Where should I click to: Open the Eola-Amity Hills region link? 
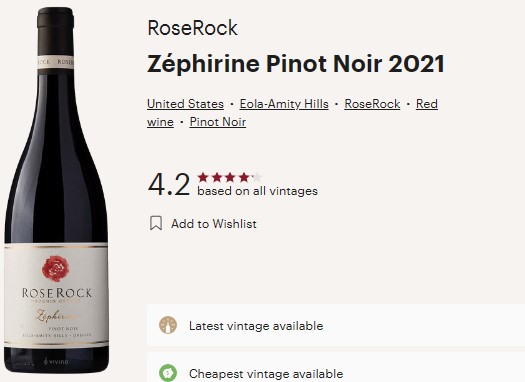[x=284, y=104]
